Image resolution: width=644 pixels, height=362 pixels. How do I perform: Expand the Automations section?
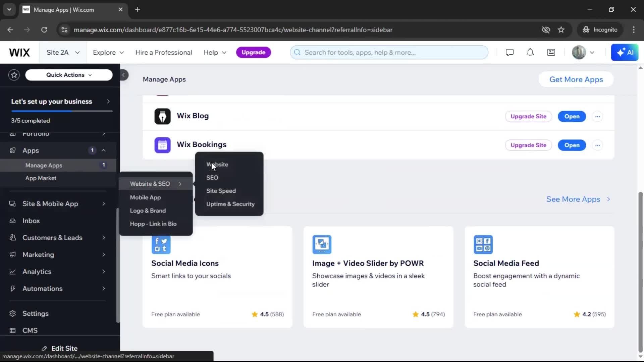(104, 289)
